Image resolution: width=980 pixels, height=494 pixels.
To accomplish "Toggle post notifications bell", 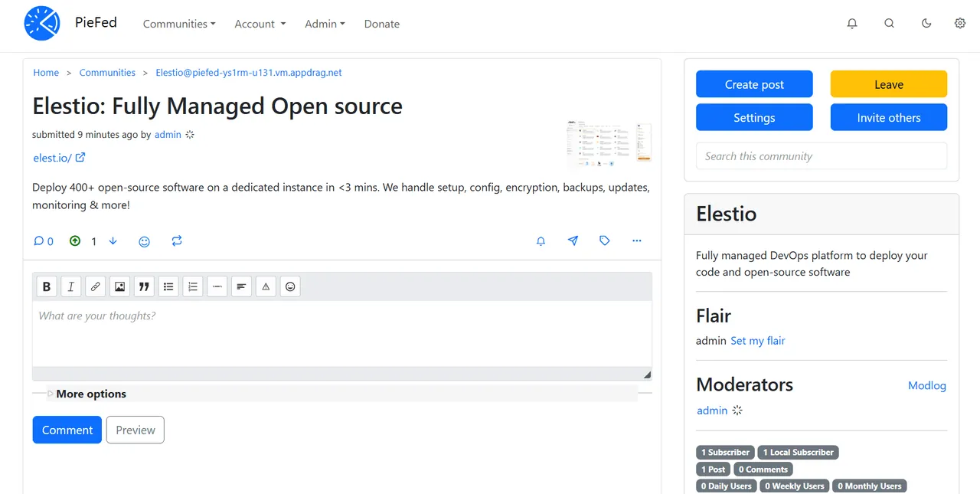I will point(541,241).
